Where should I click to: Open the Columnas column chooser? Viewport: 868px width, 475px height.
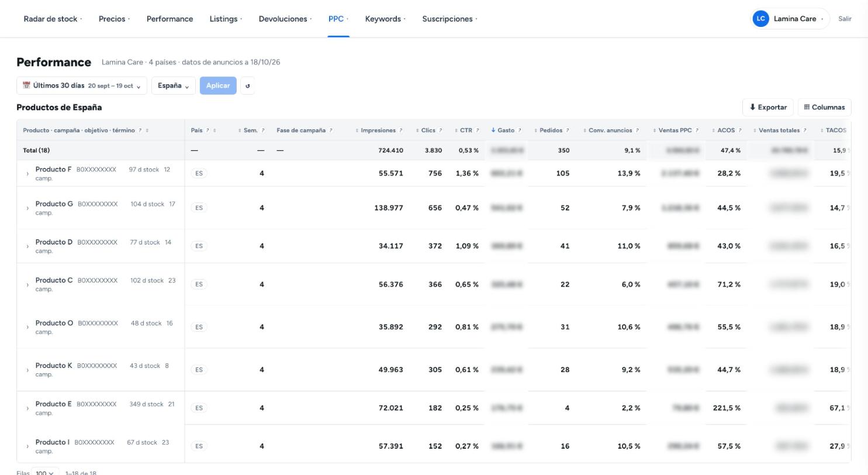824,108
